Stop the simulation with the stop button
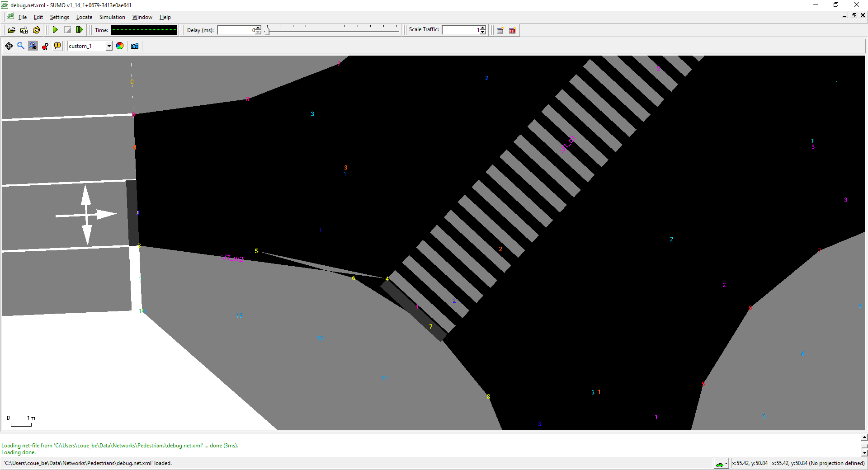Screen dimensions: 868x470 click(x=67, y=30)
